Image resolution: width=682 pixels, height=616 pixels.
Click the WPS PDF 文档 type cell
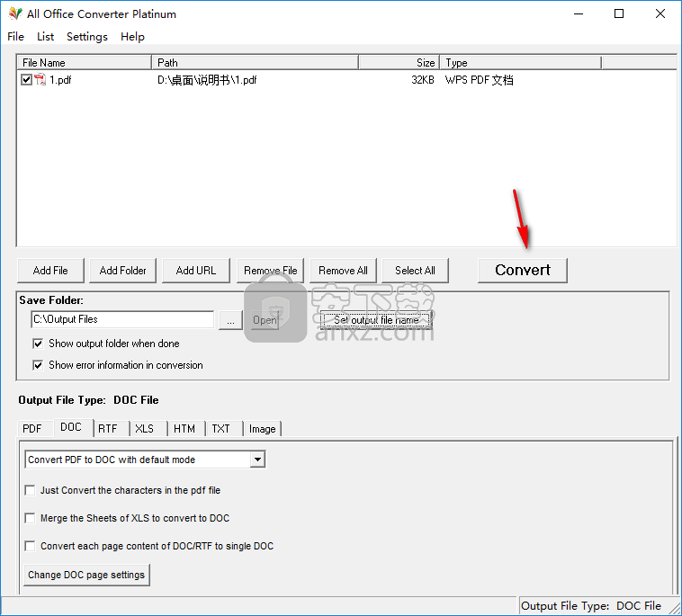(x=480, y=80)
